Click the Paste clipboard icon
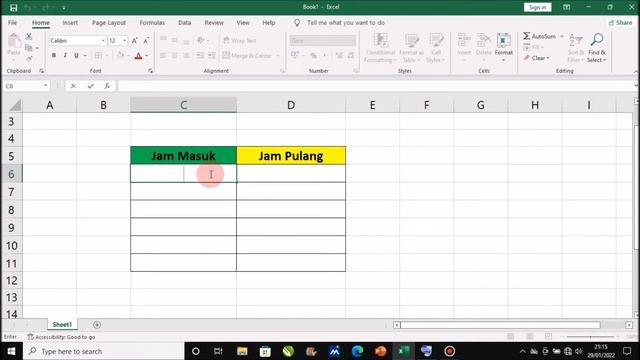640x360 pixels. [14, 41]
